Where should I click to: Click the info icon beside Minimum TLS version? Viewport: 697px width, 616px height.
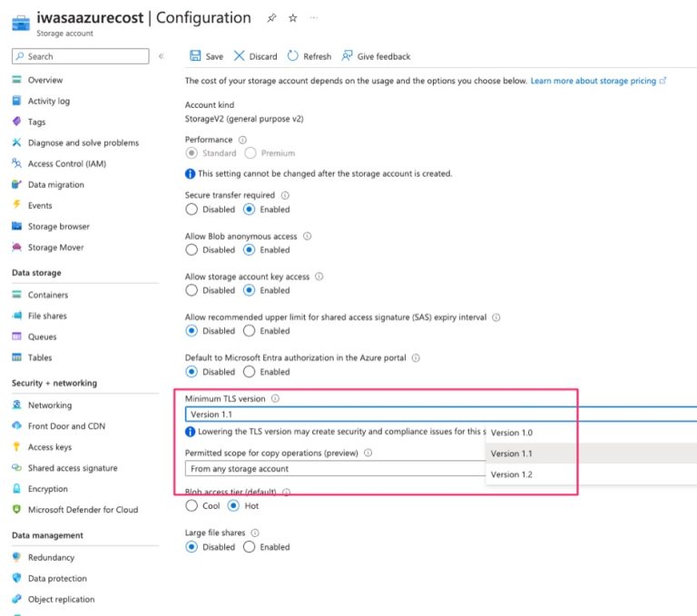pyautogui.click(x=275, y=398)
